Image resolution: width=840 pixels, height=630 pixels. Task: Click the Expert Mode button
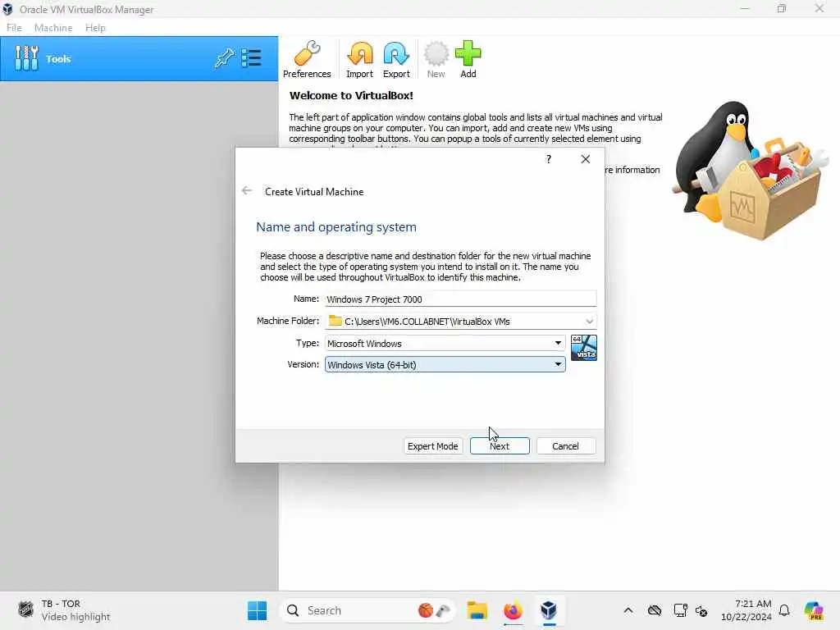click(x=433, y=446)
